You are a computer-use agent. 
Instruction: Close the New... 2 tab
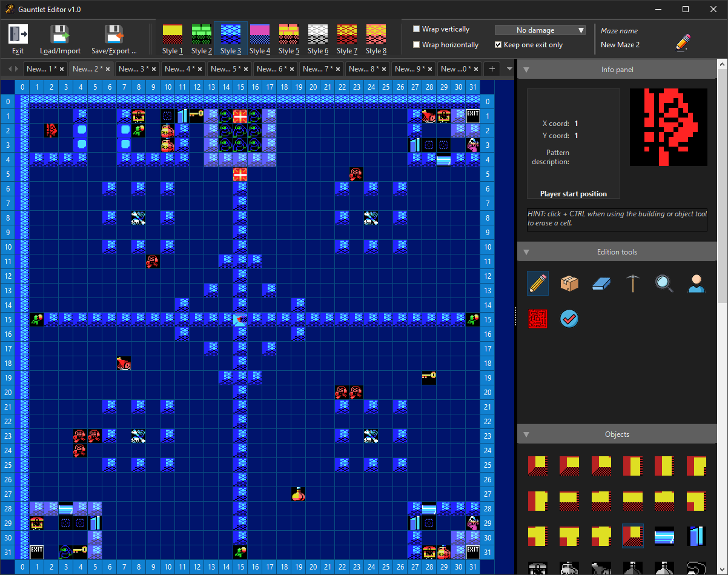coord(108,69)
